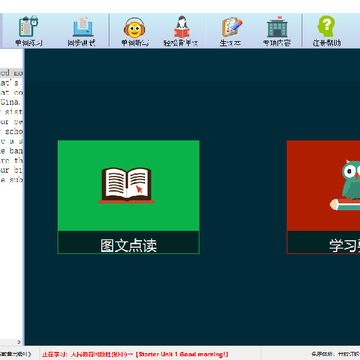360x360 pixels.
Task: Open the red owl 学习 tile
Action: tap(323, 197)
